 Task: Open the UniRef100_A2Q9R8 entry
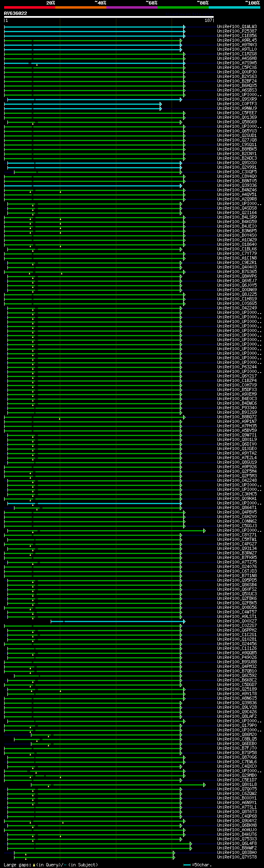237,199
